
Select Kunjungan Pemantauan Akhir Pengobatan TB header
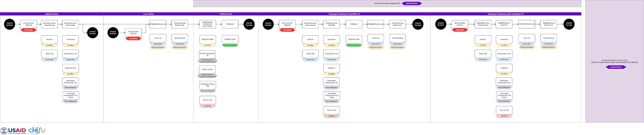(505, 14)
